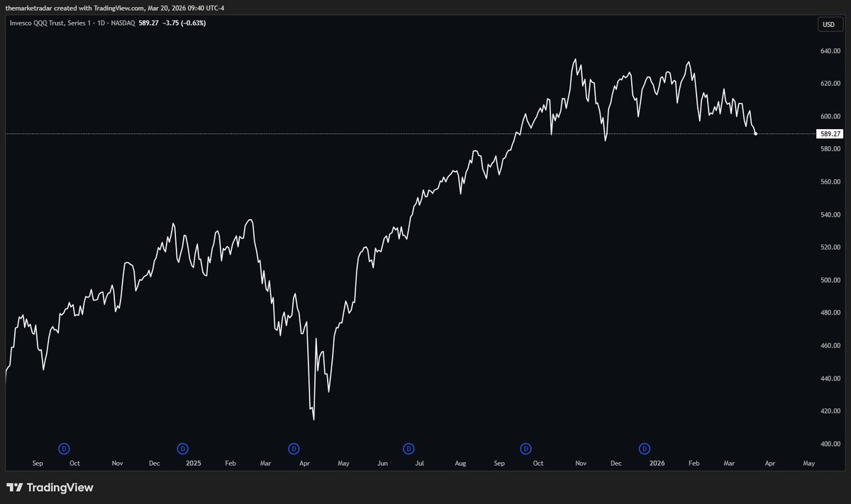
Task: Click the 620.00 price axis label
Action: tap(830, 84)
